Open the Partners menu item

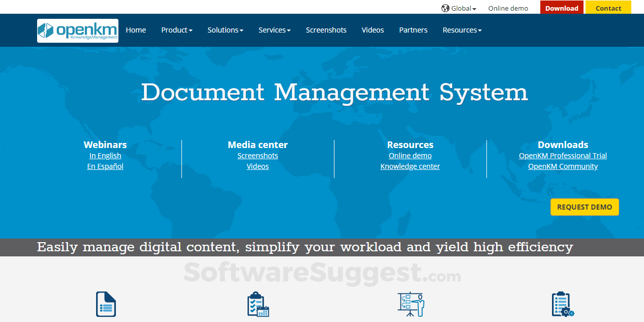(x=413, y=30)
